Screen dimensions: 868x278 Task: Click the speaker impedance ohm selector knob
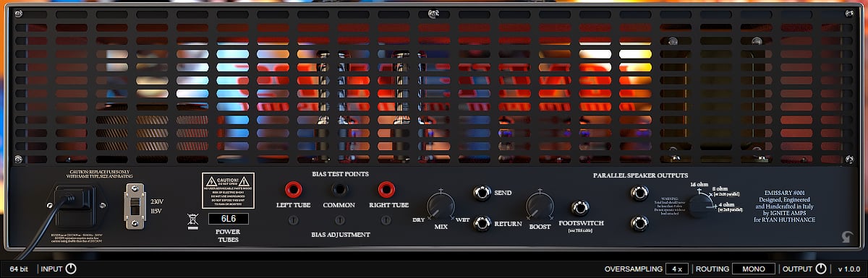click(700, 206)
